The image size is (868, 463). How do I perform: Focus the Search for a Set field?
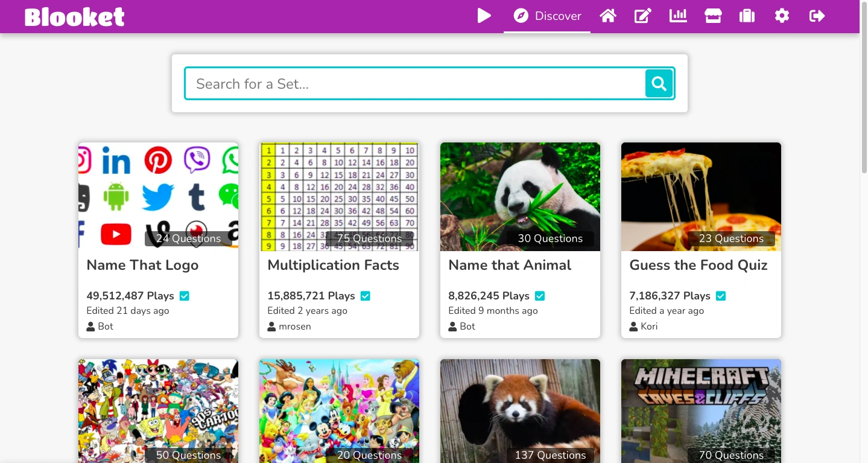415,83
